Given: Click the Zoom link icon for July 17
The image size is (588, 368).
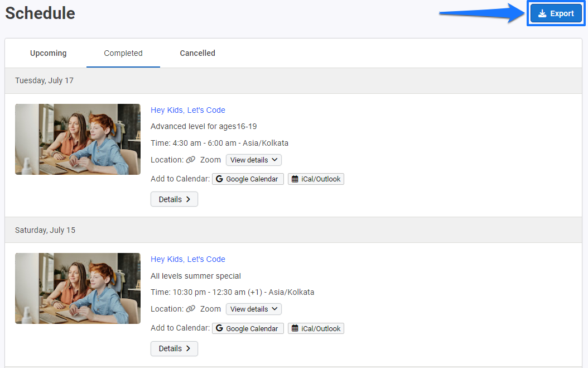Looking at the screenshot, I should [190, 160].
